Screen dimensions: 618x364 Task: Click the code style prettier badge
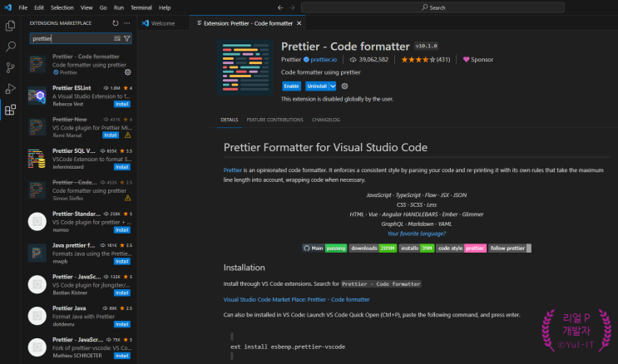(461, 248)
